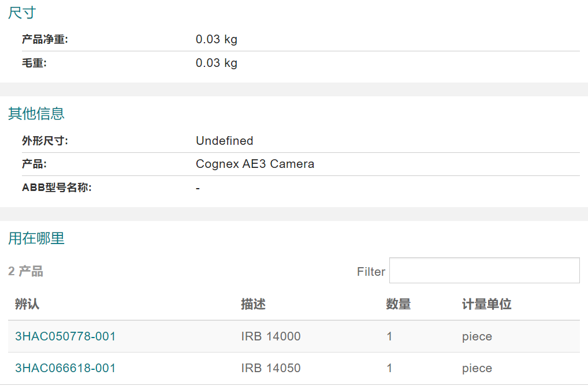Screen dimensions: 588x386
Task: Click piece unit in IRB 14000 row
Action: 477,336
